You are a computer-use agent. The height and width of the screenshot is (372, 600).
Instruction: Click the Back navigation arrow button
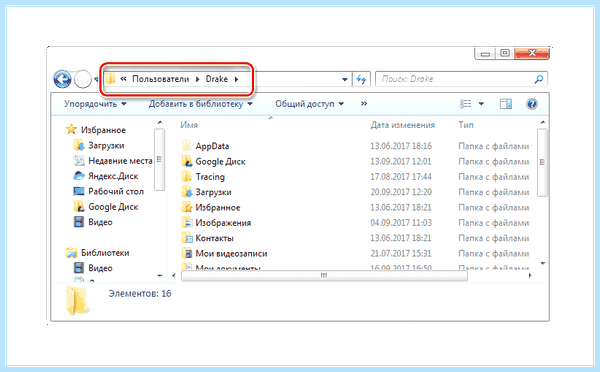click(62, 80)
